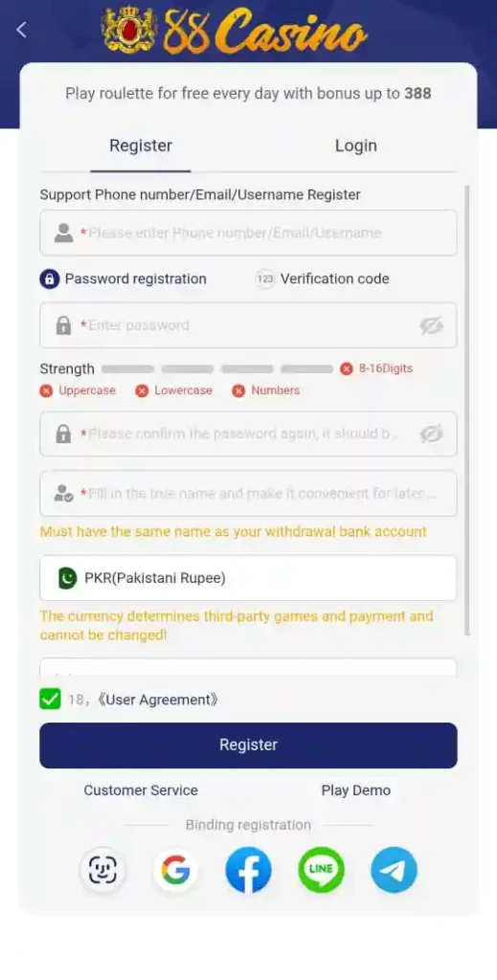Click the Pakistan flag currency icon
The height and width of the screenshot is (980, 497).
tap(67, 578)
